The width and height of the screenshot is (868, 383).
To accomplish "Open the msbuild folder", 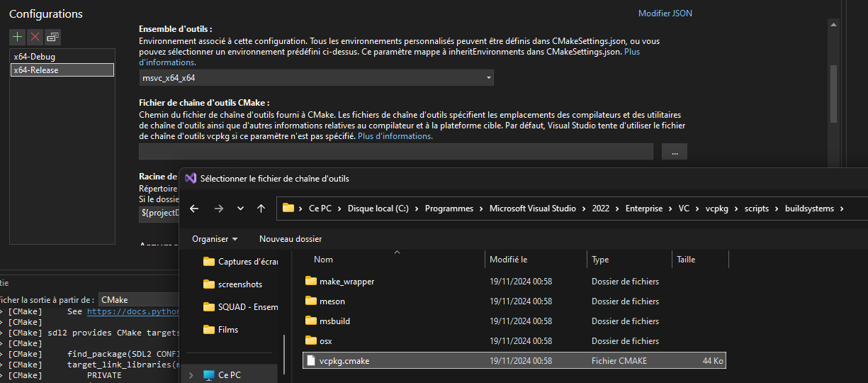I will (334, 321).
